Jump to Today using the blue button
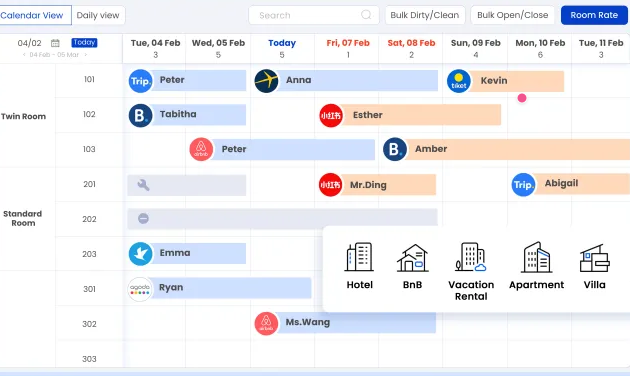Image resolution: width=630 pixels, height=376 pixels. coord(84,43)
